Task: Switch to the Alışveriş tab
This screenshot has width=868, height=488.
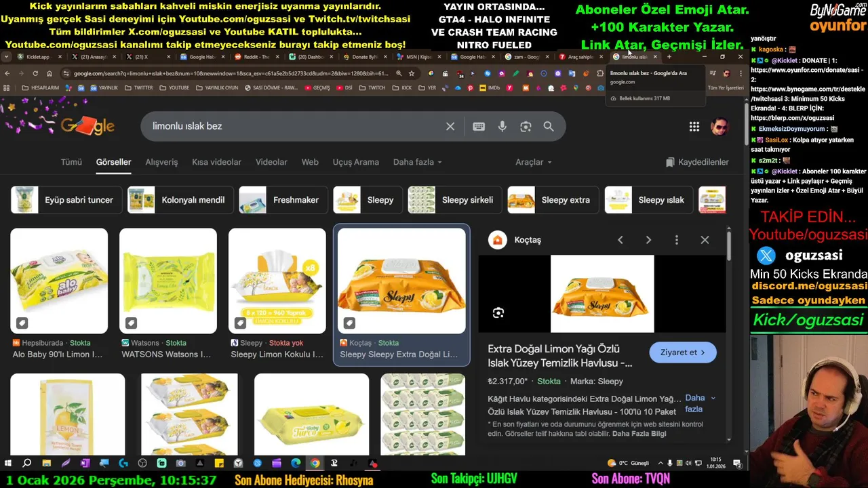Action: [161, 162]
